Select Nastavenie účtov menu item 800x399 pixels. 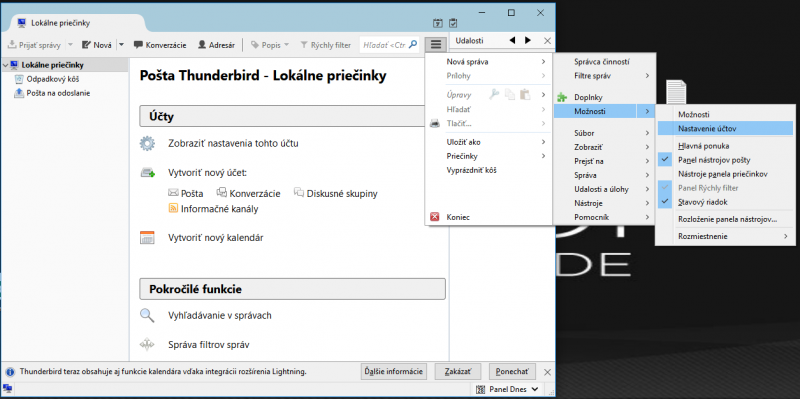[x=725, y=129]
